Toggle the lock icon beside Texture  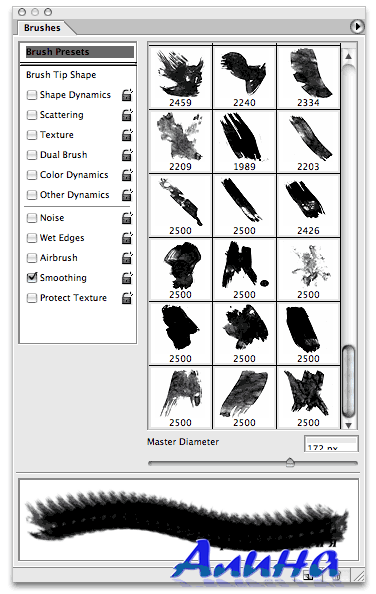[127, 135]
